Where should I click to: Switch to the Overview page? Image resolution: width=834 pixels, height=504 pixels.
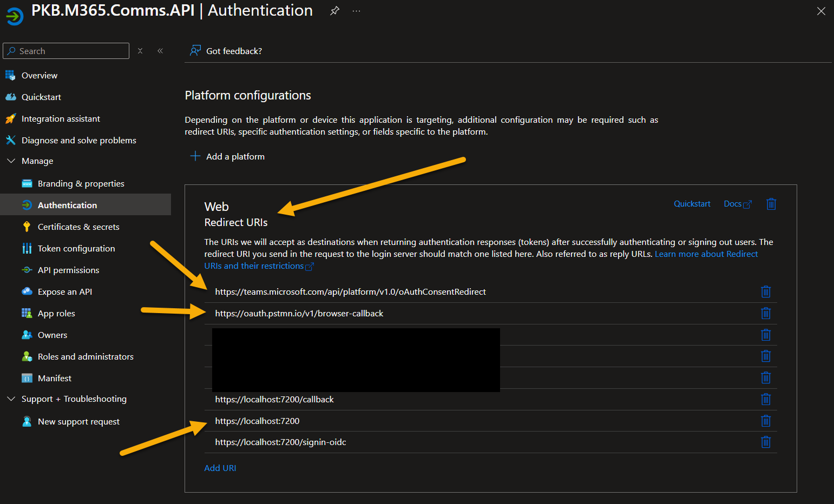(39, 75)
